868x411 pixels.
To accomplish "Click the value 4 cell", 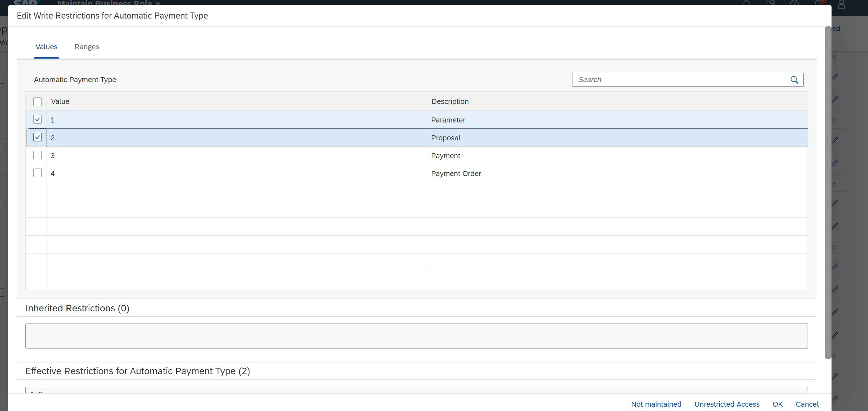I will tap(236, 173).
